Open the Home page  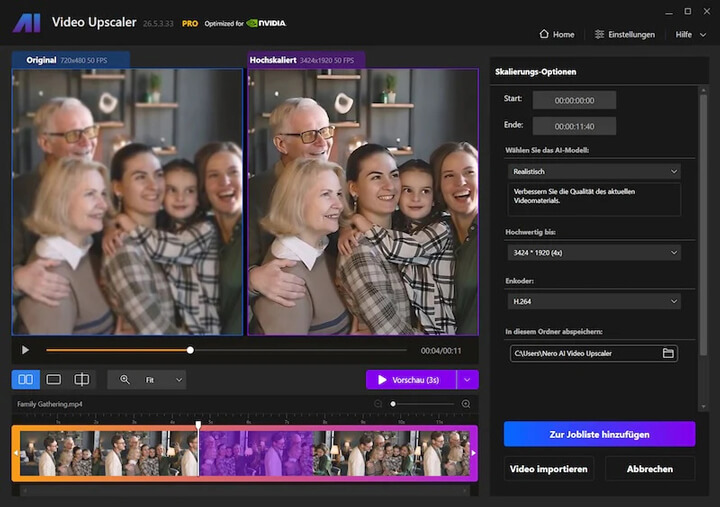[x=557, y=34]
